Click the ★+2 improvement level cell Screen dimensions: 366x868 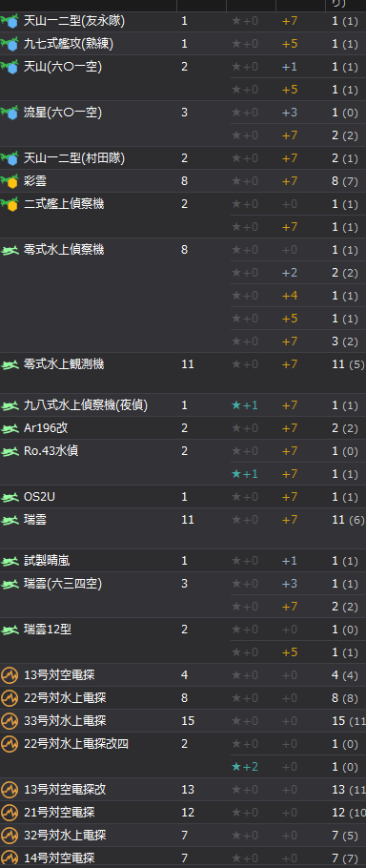pyautogui.click(x=244, y=767)
